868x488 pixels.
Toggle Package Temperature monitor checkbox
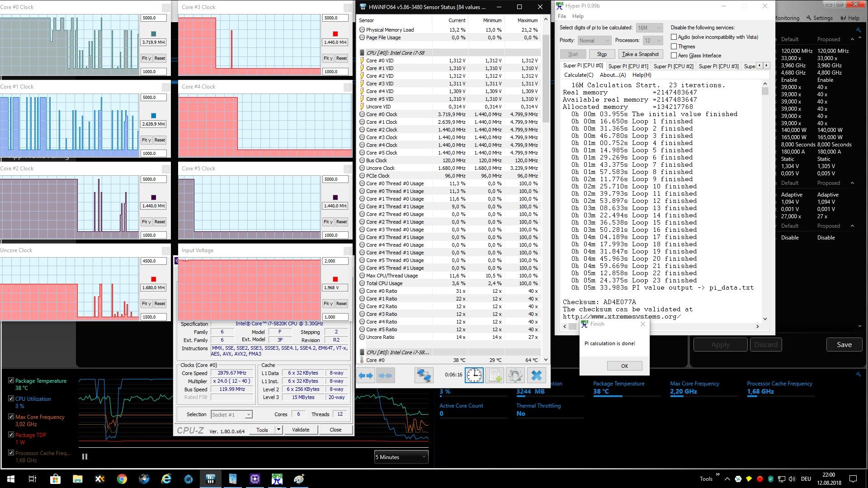pyautogui.click(x=11, y=380)
